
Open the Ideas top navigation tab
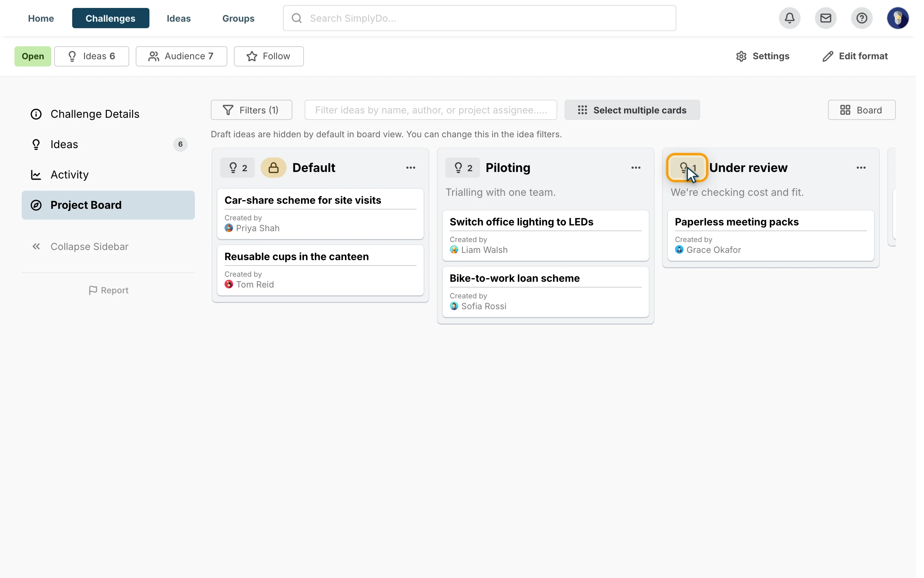click(179, 18)
